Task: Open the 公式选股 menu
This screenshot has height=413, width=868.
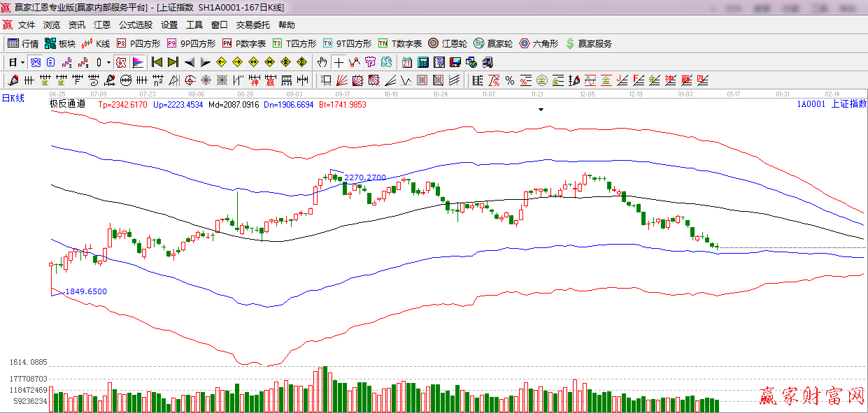Action: tap(135, 24)
